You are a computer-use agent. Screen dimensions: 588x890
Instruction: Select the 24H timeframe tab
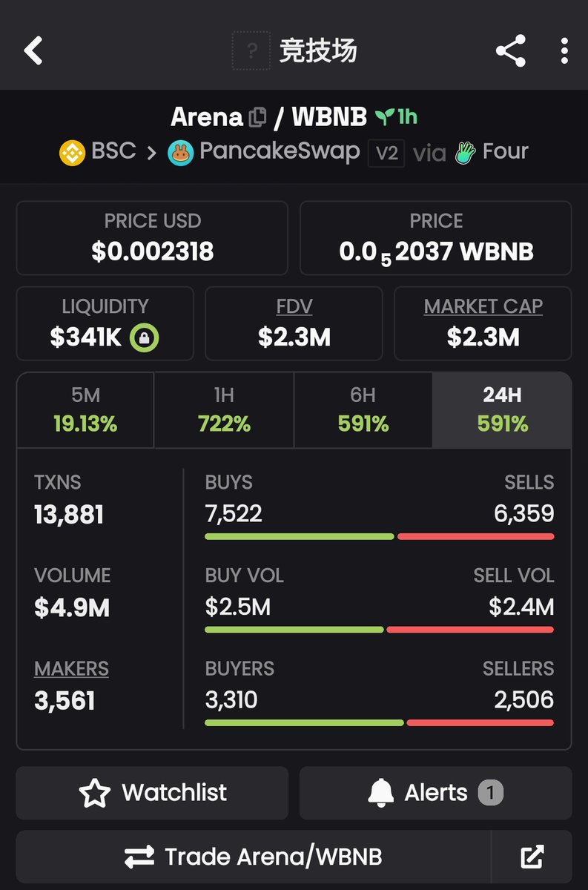click(502, 410)
